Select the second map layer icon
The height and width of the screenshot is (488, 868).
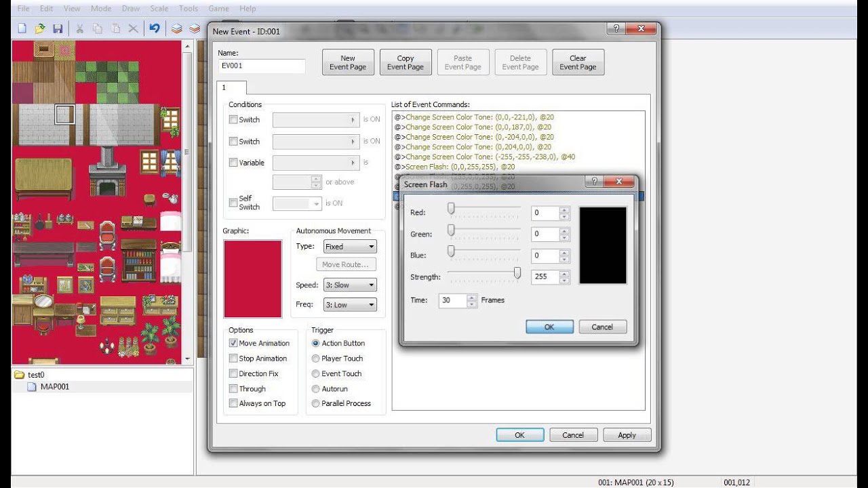pyautogui.click(x=195, y=28)
